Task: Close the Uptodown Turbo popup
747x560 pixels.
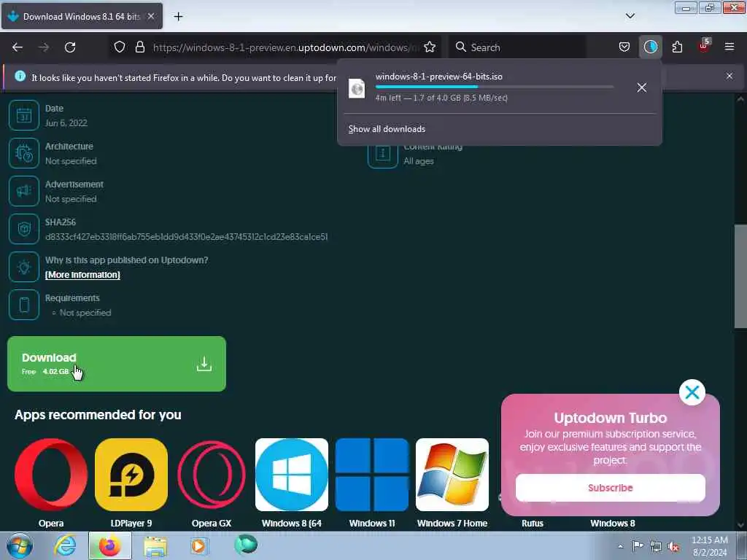Action: point(692,392)
